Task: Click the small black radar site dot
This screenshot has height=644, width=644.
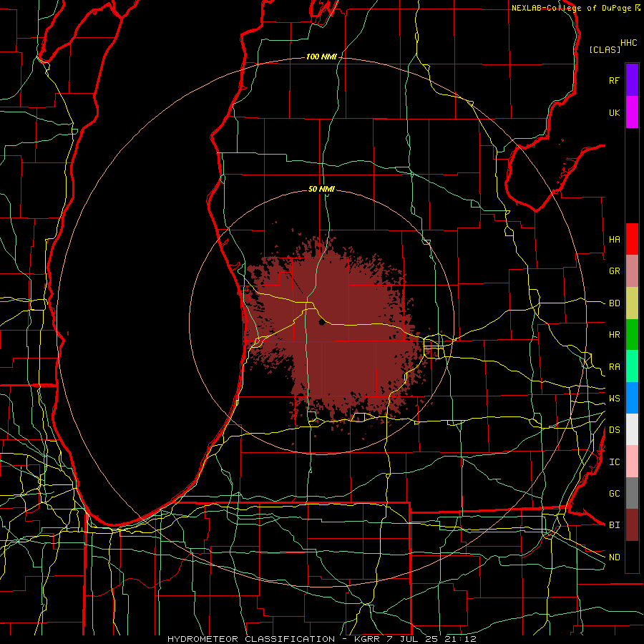Action: click(x=321, y=323)
